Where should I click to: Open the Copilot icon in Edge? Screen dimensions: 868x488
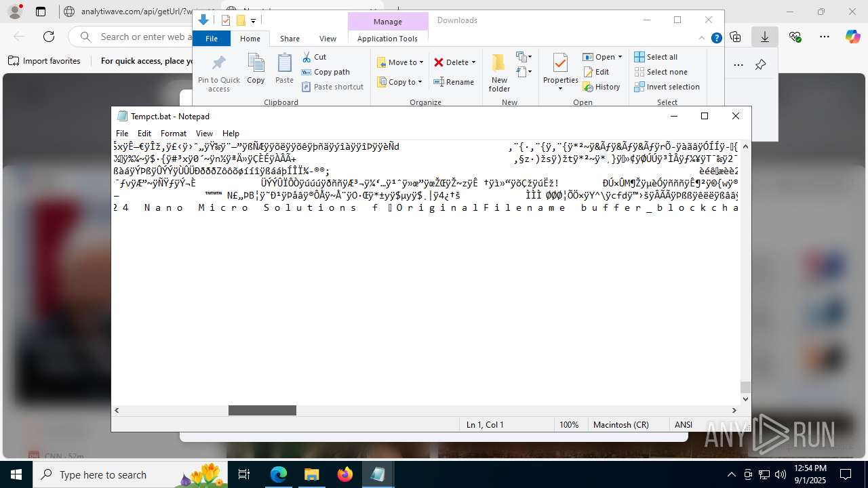click(852, 37)
